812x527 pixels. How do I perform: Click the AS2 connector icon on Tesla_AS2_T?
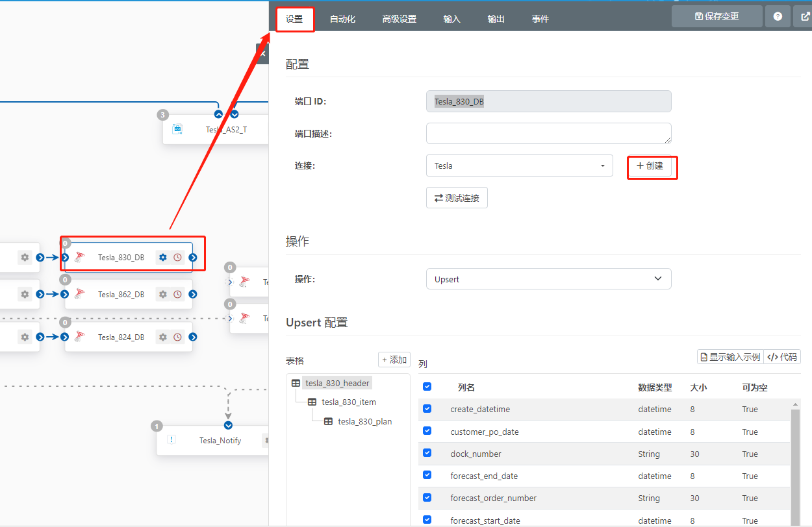(177, 129)
